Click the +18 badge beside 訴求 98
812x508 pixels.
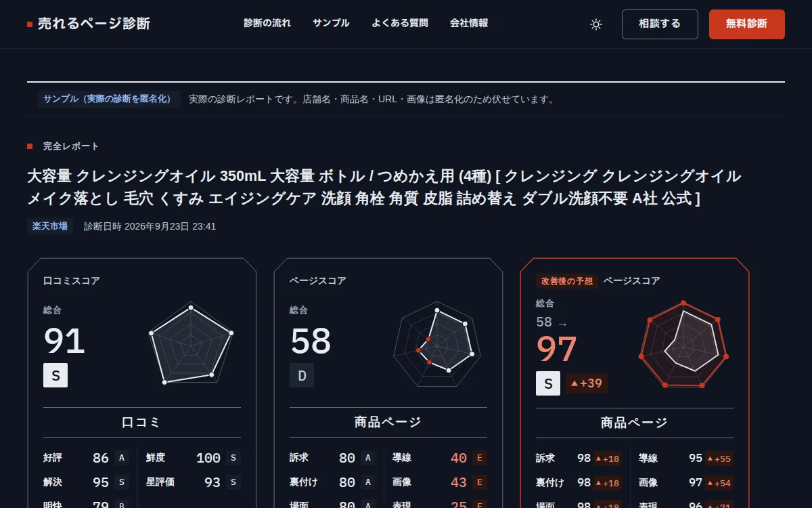pos(608,459)
